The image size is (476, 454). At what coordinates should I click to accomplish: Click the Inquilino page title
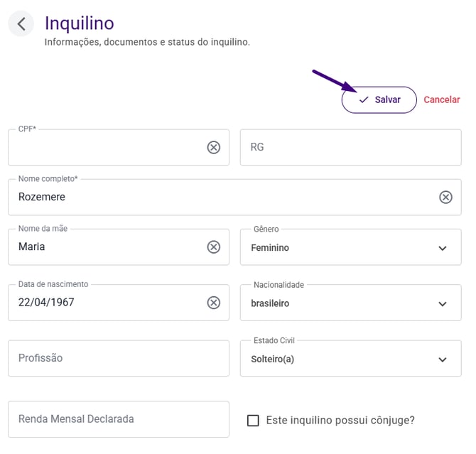tap(79, 23)
